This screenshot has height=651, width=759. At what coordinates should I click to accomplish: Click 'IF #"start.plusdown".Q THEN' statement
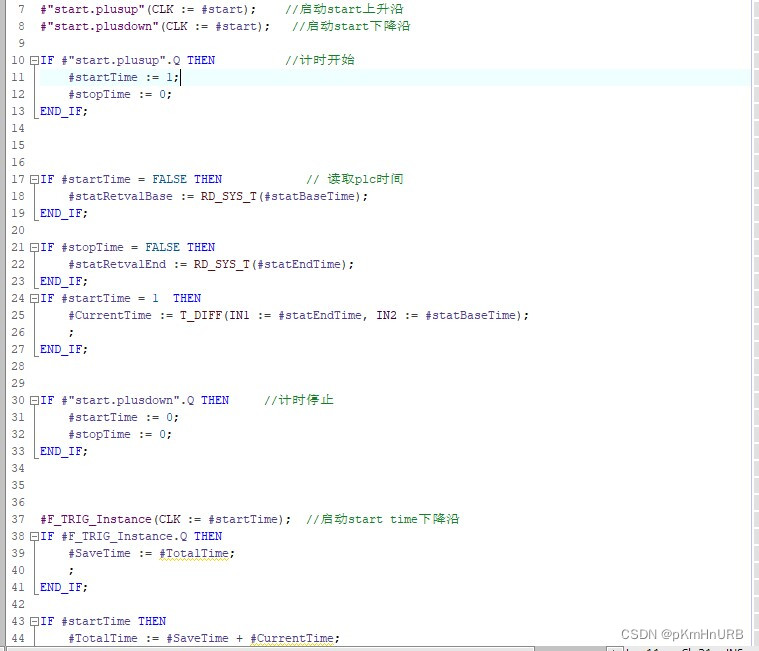135,400
